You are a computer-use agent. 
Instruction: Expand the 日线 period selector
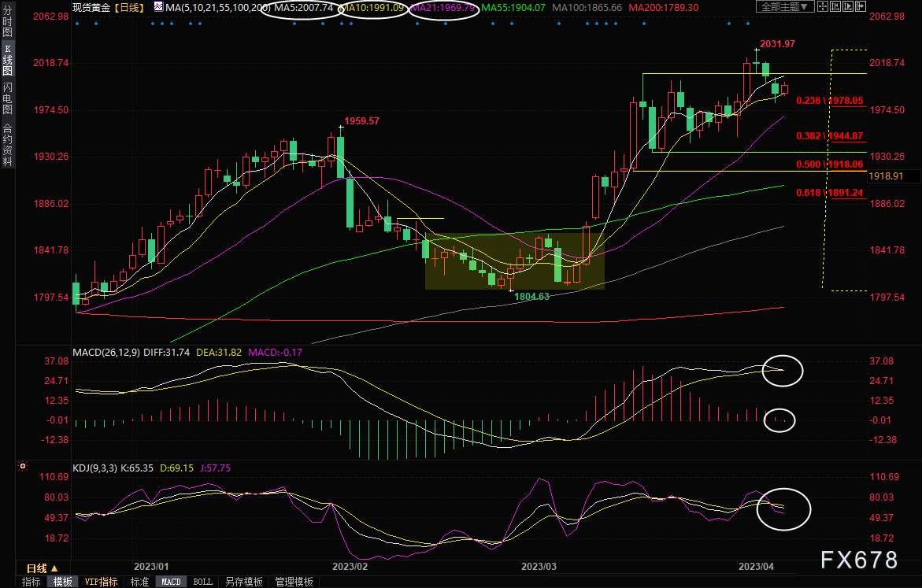[x=43, y=568]
